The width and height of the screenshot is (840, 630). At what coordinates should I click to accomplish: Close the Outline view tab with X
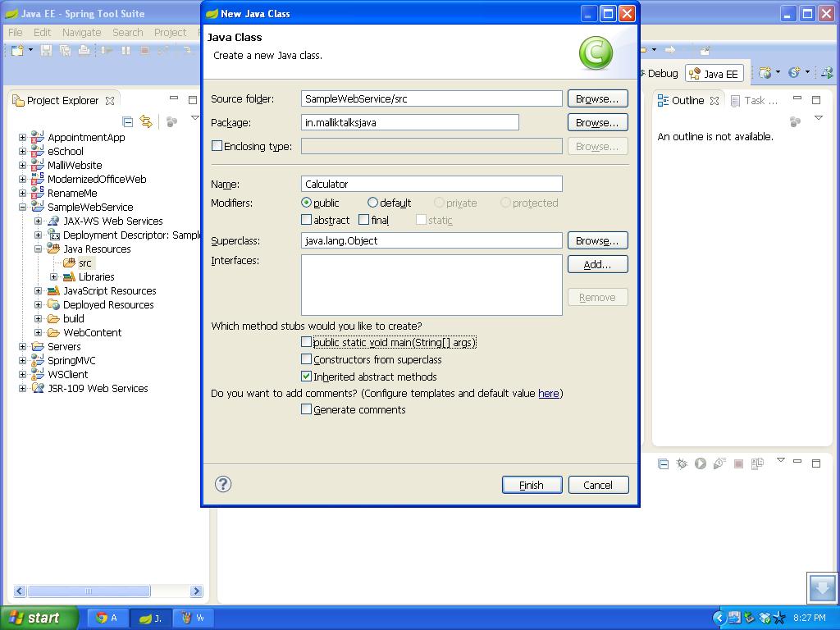pyautogui.click(x=714, y=101)
